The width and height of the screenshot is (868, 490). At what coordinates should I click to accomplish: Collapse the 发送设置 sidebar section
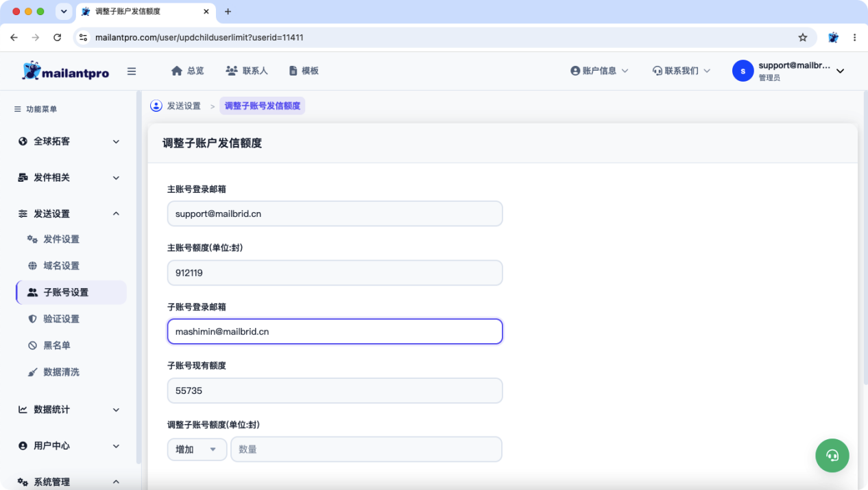click(69, 214)
